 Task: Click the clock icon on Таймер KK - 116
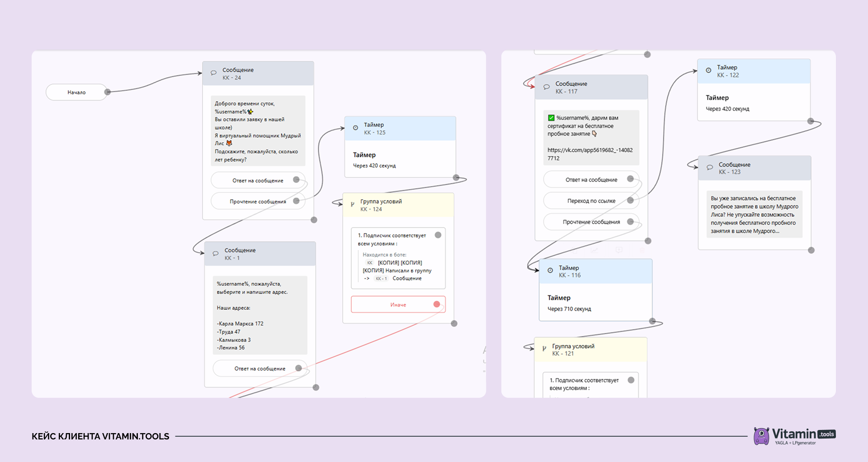550,271
